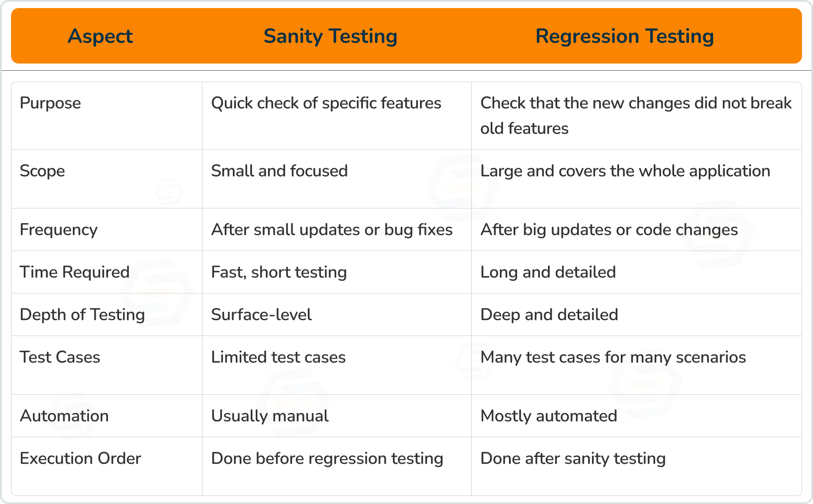The image size is (813, 504).
Task: Click the "Long and detailed" cell
Action: click(x=548, y=272)
